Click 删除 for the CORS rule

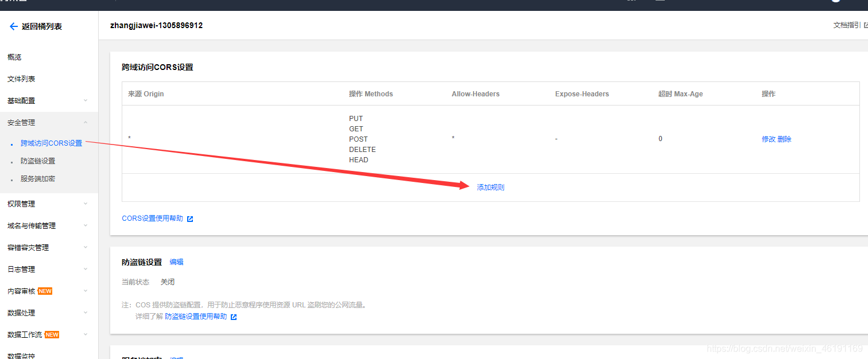[x=785, y=139]
